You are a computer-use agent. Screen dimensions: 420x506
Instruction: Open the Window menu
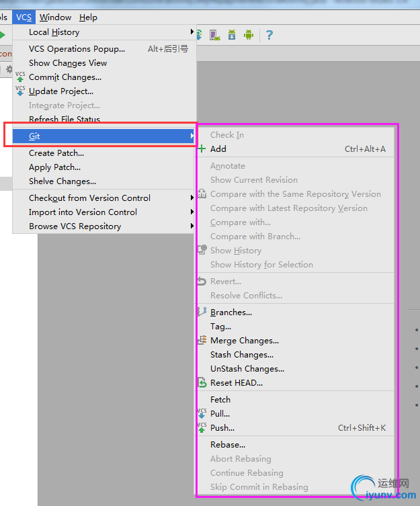[x=56, y=17]
